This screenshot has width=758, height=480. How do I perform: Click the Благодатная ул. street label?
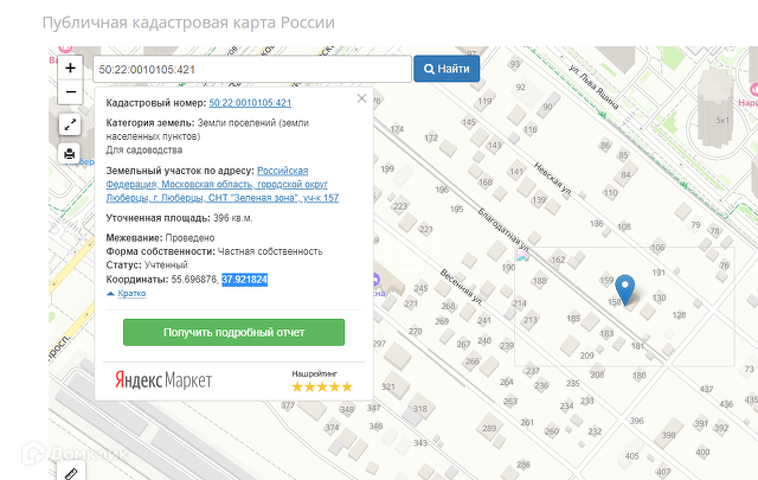click(x=503, y=229)
